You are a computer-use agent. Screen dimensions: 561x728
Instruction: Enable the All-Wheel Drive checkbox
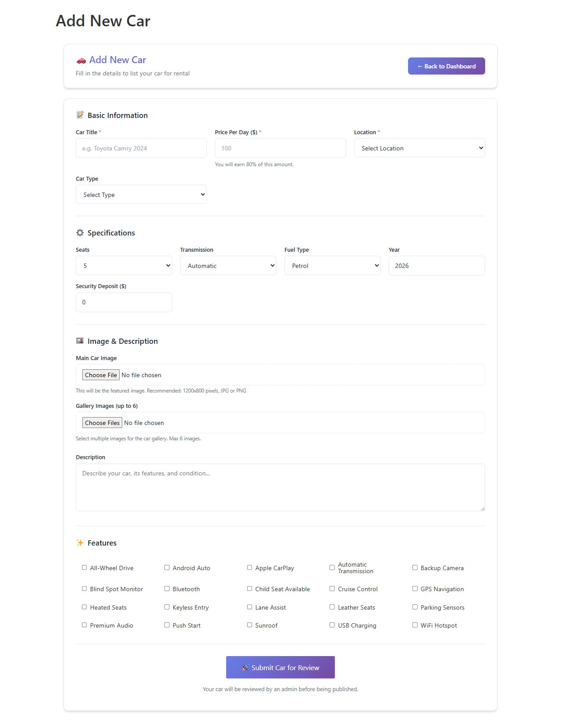(x=84, y=567)
